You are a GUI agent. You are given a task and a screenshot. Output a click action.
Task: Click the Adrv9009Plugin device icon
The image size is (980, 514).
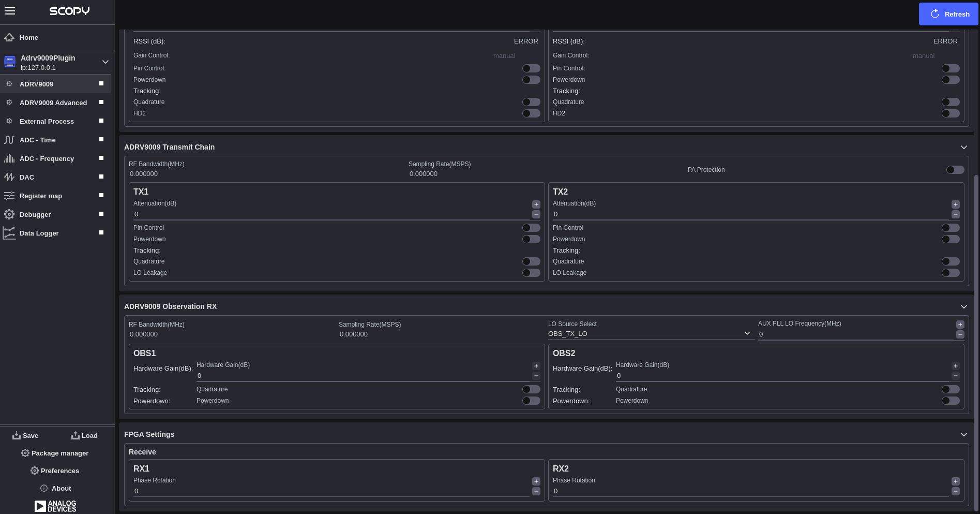[10, 62]
